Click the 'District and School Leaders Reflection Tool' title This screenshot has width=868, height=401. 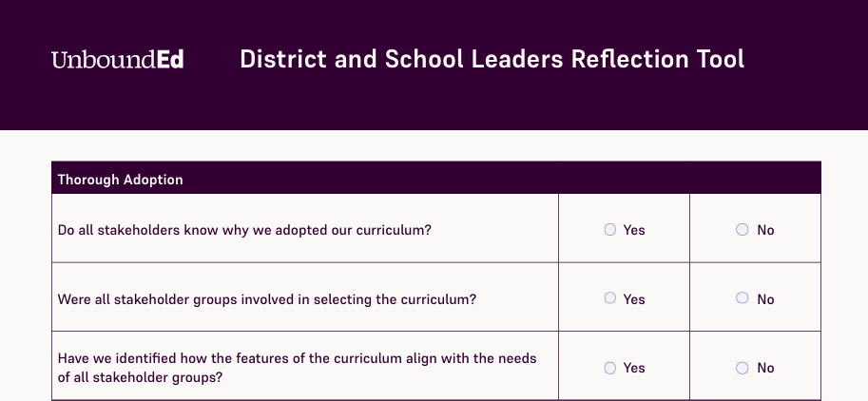coord(492,59)
